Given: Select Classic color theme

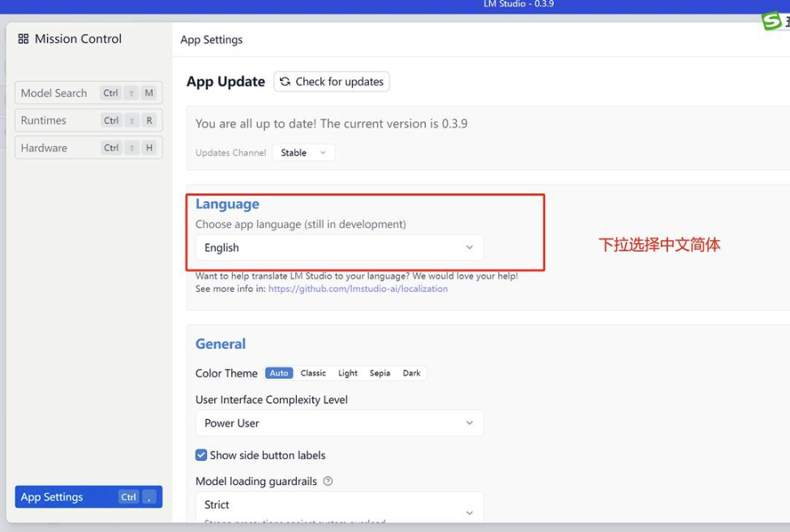Looking at the screenshot, I should coord(313,373).
